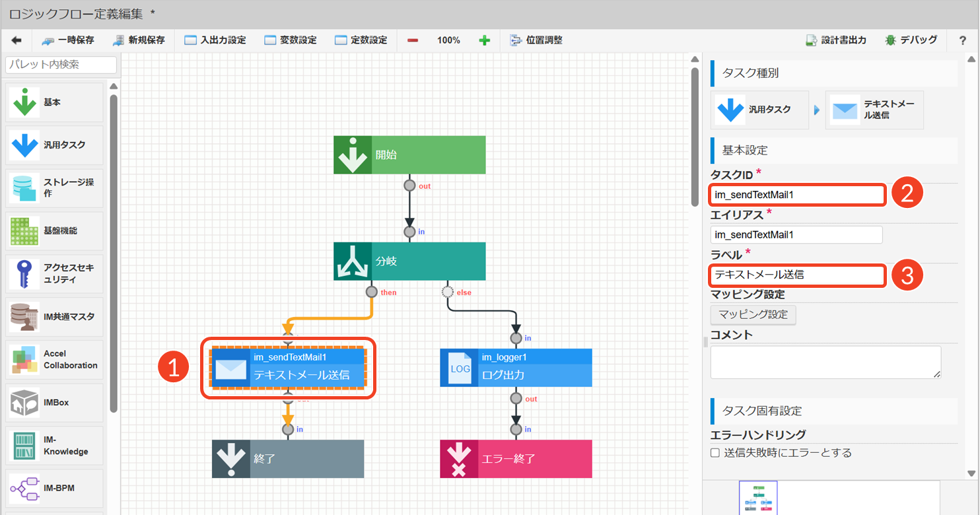
Task: Click the zoom in plus icon
Action: 484,40
